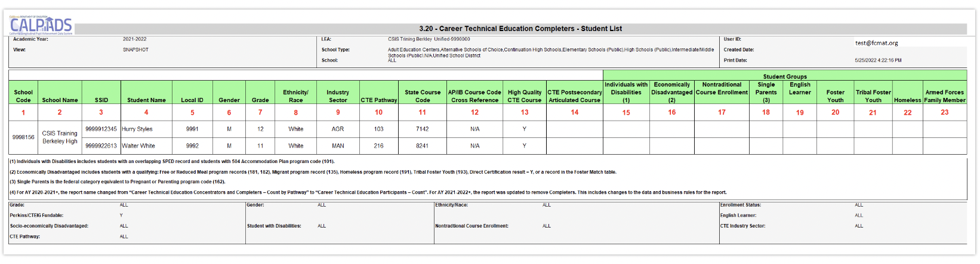The image size is (980, 264).
Task: Click the 'Student with Disabilities:' filter label
Action: (x=274, y=226)
